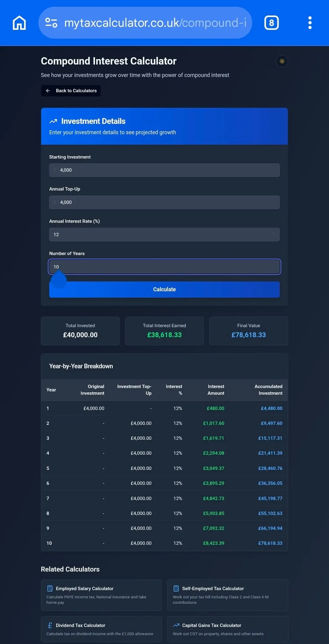Screen dimensions: 329x644
Task: Tap the blue text cursor handle
Action: [x=59, y=280]
